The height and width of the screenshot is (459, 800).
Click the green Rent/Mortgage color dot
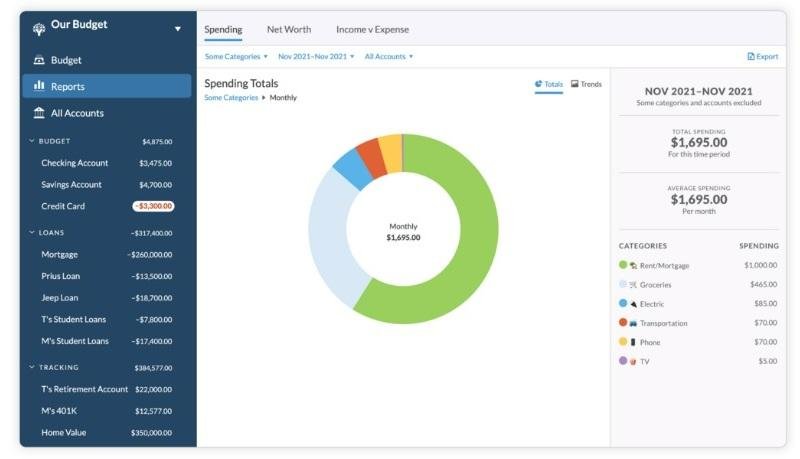click(x=622, y=265)
